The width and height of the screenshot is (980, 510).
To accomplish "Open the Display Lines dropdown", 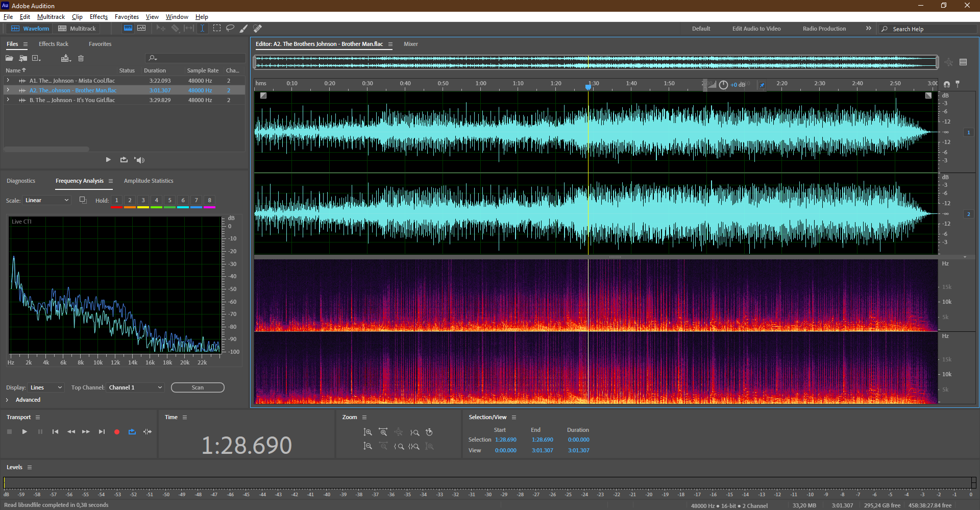I will click(x=46, y=387).
